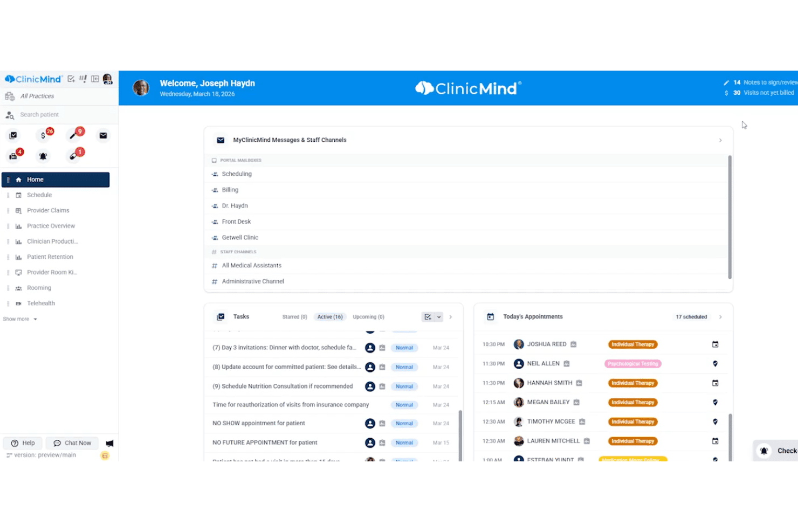Click the yellow status icon beside version
Image resolution: width=798 pixels, height=532 pixels.
click(105, 455)
